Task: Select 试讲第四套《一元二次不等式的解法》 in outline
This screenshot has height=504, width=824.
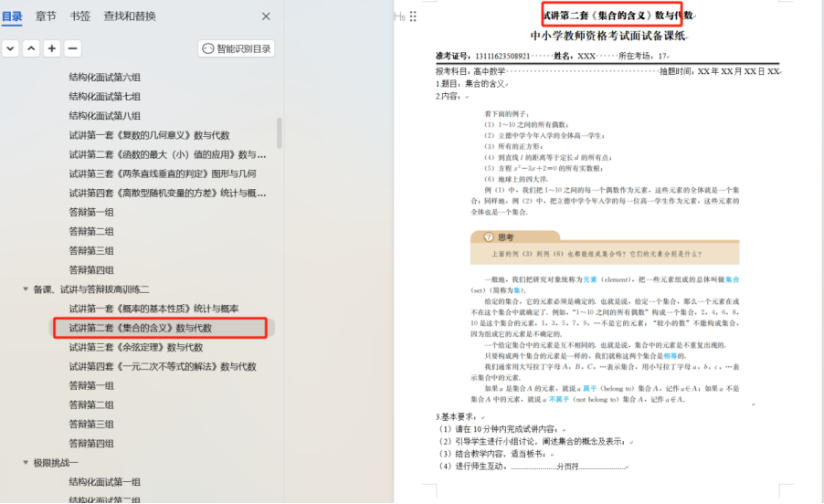Action: (163, 366)
